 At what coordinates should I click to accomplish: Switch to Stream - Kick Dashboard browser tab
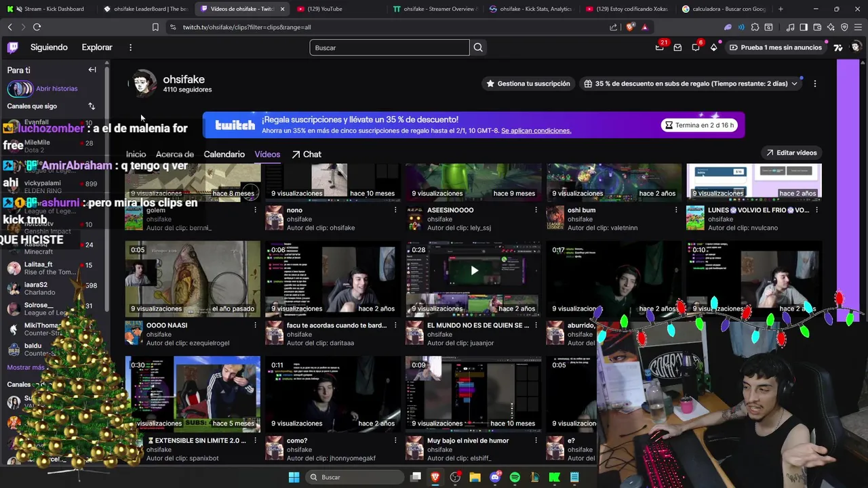(x=51, y=9)
